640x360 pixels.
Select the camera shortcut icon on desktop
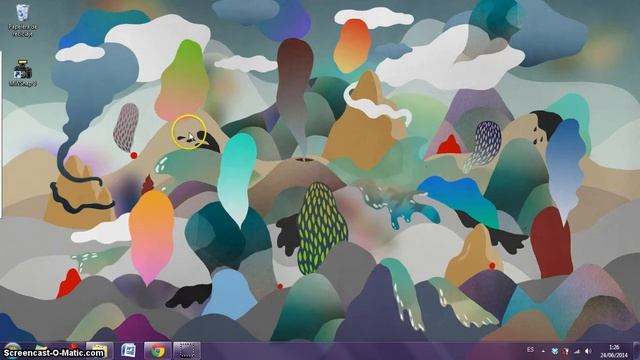point(22,73)
